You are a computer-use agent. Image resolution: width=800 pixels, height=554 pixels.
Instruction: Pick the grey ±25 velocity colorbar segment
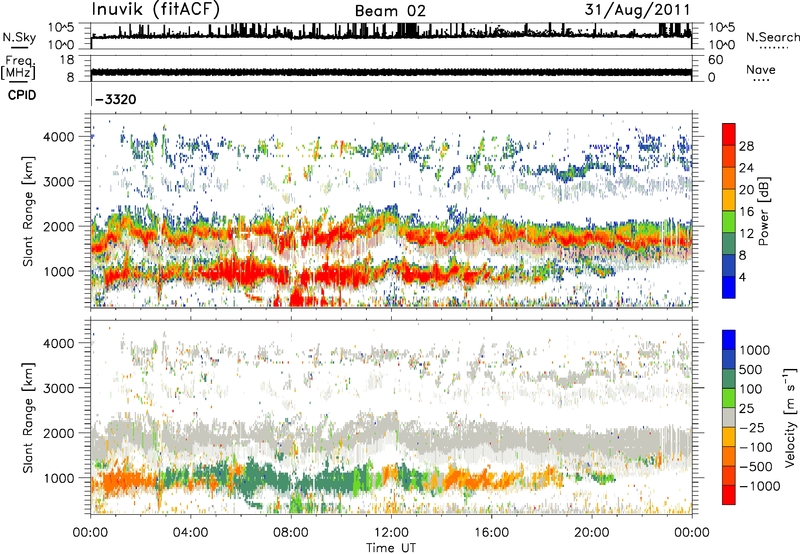[729, 417]
